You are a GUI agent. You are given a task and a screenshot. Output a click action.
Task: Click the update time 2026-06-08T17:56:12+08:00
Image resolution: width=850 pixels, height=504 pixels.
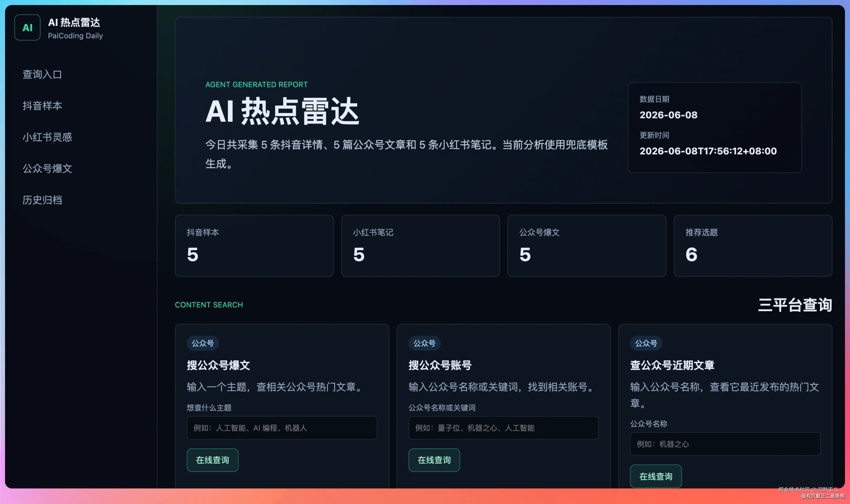(x=708, y=151)
